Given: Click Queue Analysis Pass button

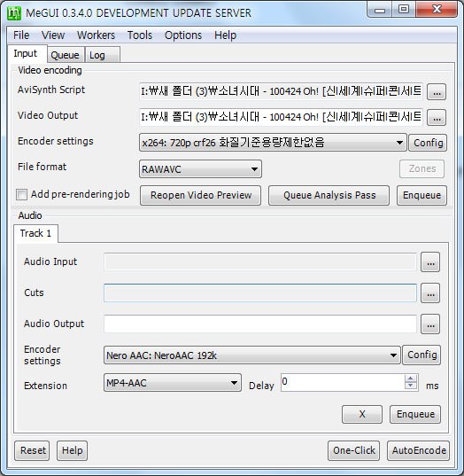Looking at the screenshot, I should coord(329,195).
